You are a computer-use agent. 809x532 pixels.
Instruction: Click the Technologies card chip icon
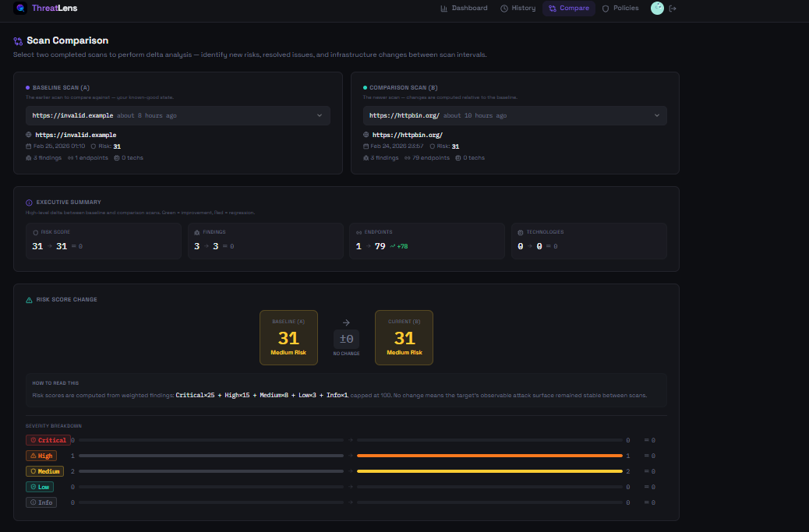tap(520, 232)
